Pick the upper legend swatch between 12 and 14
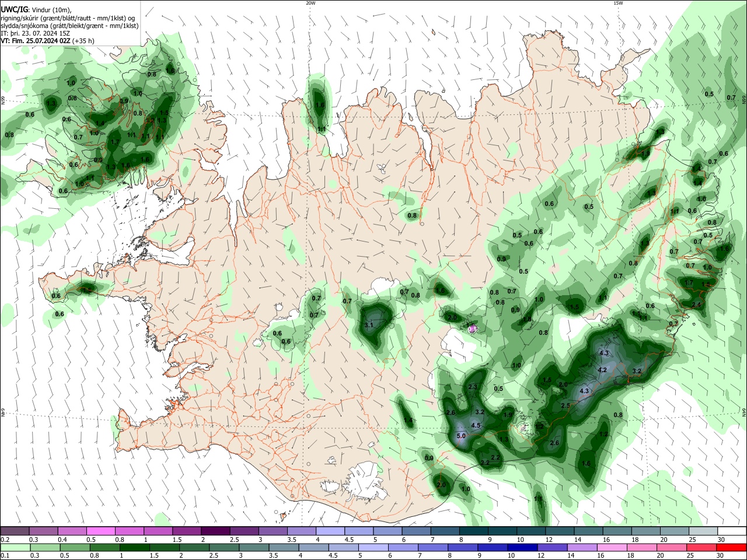The image size is (747, 560). pos(559,531)
